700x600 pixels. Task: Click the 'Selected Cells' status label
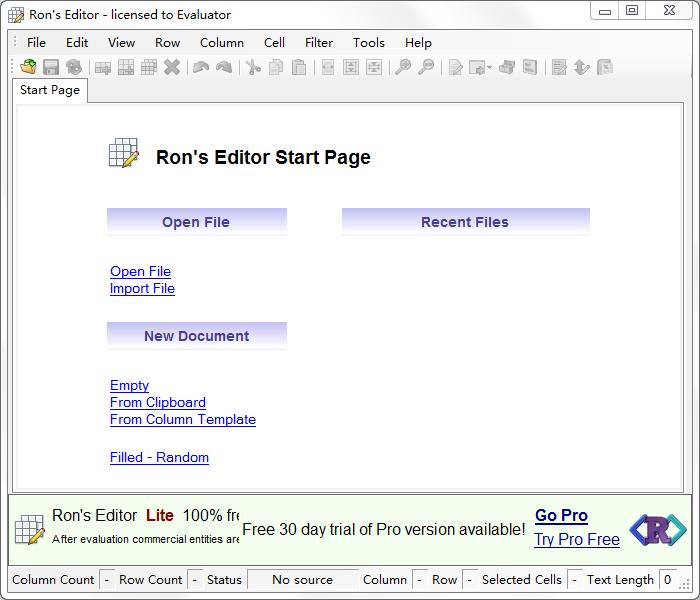coord(522,579)
